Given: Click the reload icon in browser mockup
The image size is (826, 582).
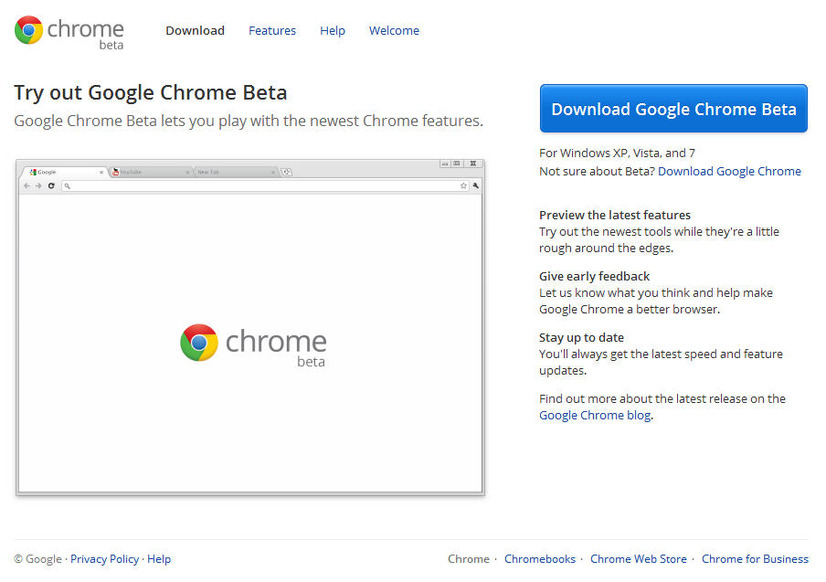Looking at the screenshot, I should pyautogui.click(x=51, y=186).
